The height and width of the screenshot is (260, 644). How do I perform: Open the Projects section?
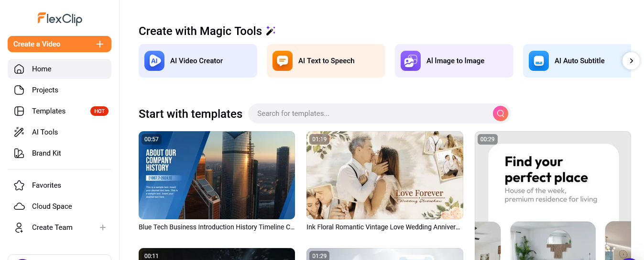pos(45,90)
